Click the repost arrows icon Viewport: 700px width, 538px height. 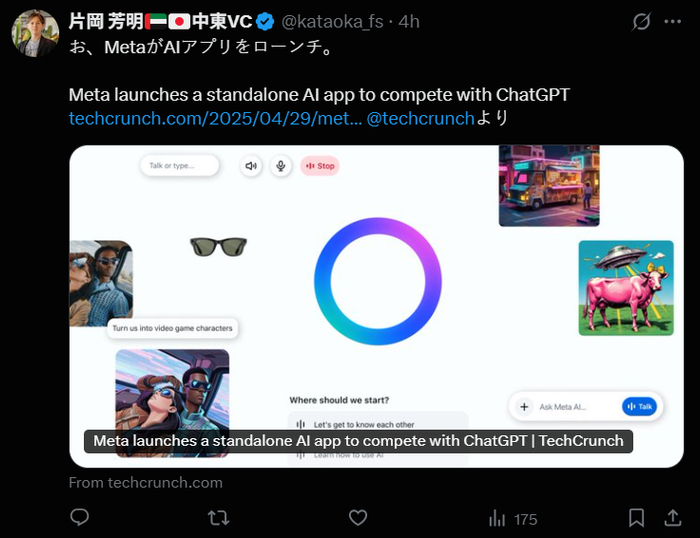pos(218,518)
